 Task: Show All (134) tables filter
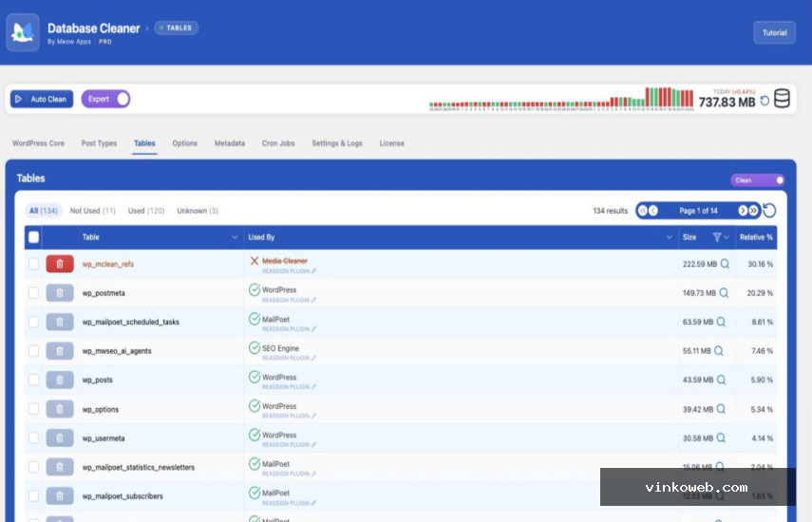(44, 211)
